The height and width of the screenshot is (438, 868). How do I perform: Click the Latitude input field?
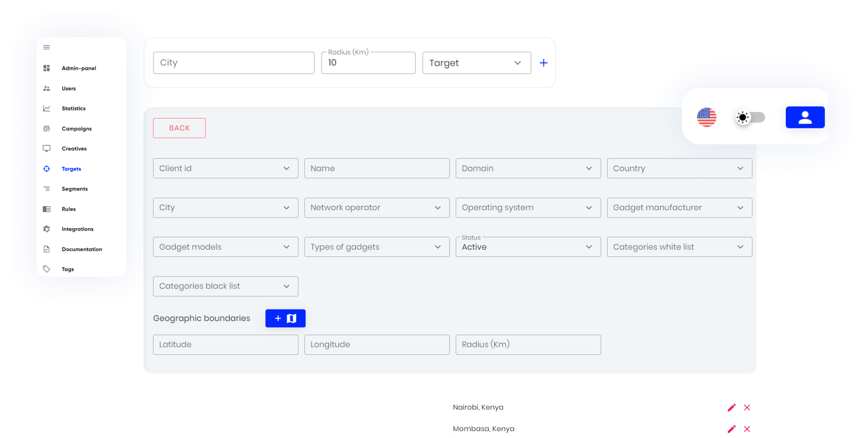(x=226, y=345)
